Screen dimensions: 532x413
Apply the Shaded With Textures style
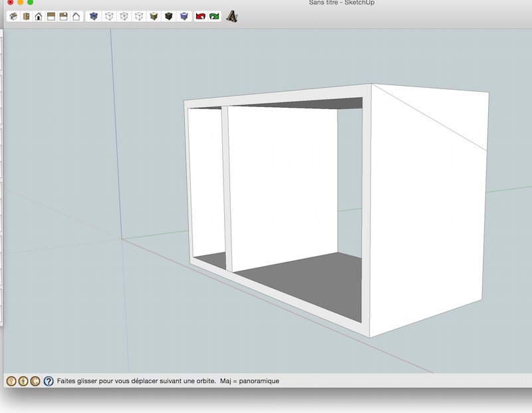[x=169, y=16]
